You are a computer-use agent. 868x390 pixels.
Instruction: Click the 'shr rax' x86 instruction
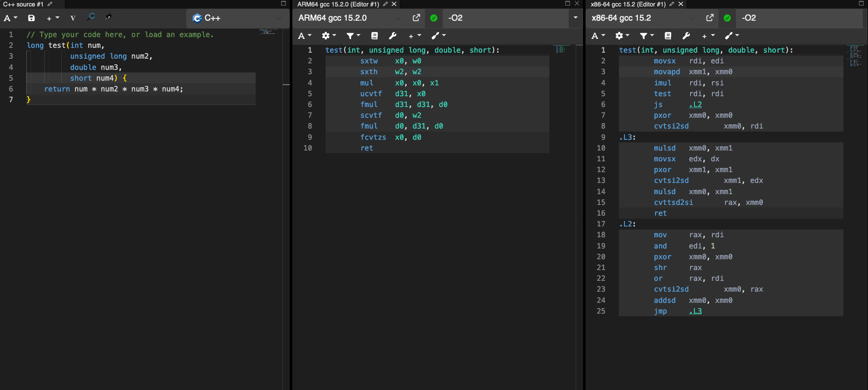coord(678,267)
